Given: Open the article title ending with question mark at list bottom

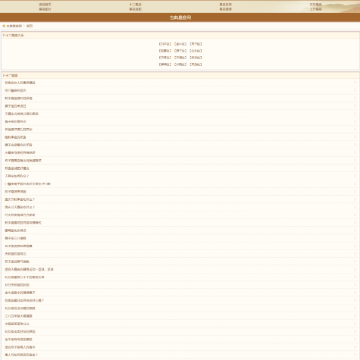Looking at the screenshot, I should coord(21,355).
